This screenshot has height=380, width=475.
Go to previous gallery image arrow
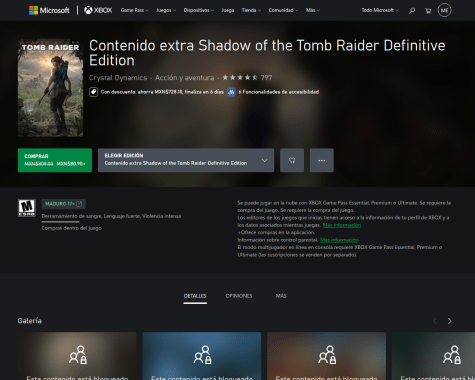pyautogui.click(x=435, y=321)
